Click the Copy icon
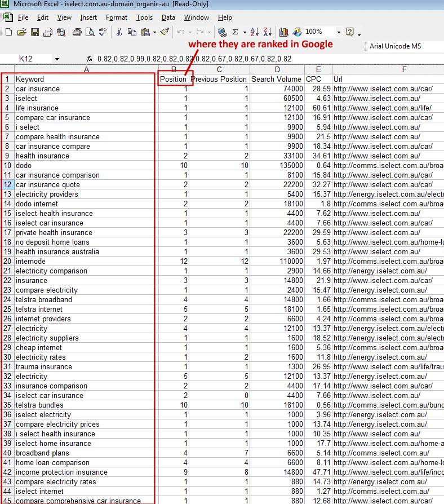 132,32
